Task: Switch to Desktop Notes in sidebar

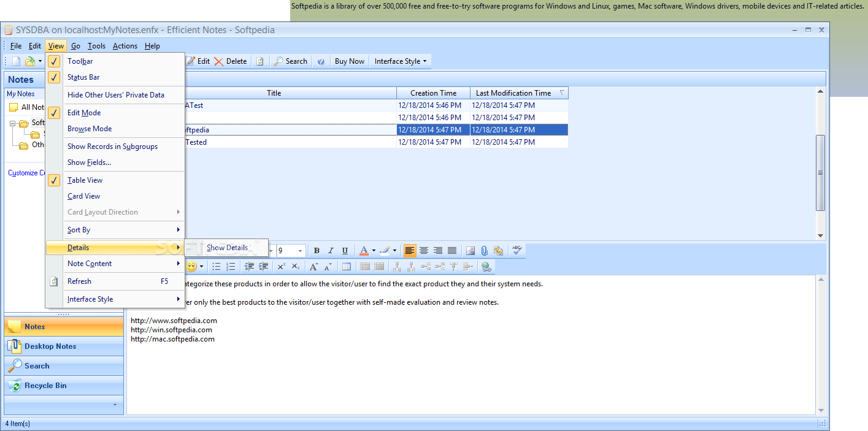Action: 64,346
